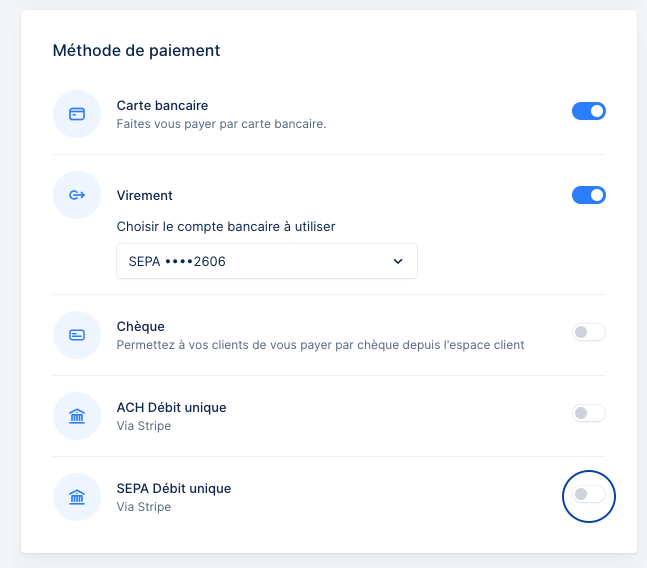This screenshot has height=568, width=647.
Task: Click the credit card icon for Carte bancaire
Action: (x=77, y=114)
